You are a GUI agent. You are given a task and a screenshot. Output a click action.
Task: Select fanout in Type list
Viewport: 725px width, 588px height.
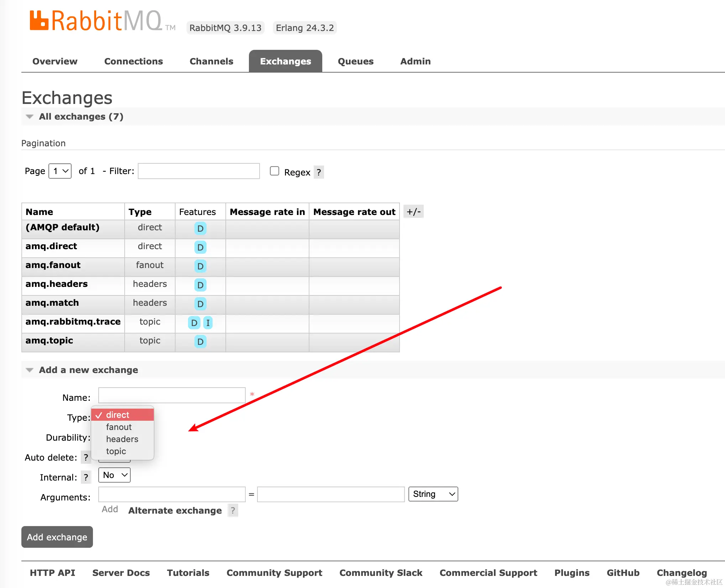point(119,427)
